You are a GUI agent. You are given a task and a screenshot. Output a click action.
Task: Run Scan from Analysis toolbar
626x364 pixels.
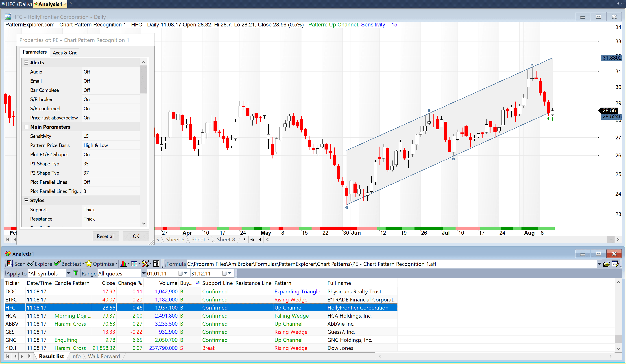pyautogui.click(x=16, y=264)
